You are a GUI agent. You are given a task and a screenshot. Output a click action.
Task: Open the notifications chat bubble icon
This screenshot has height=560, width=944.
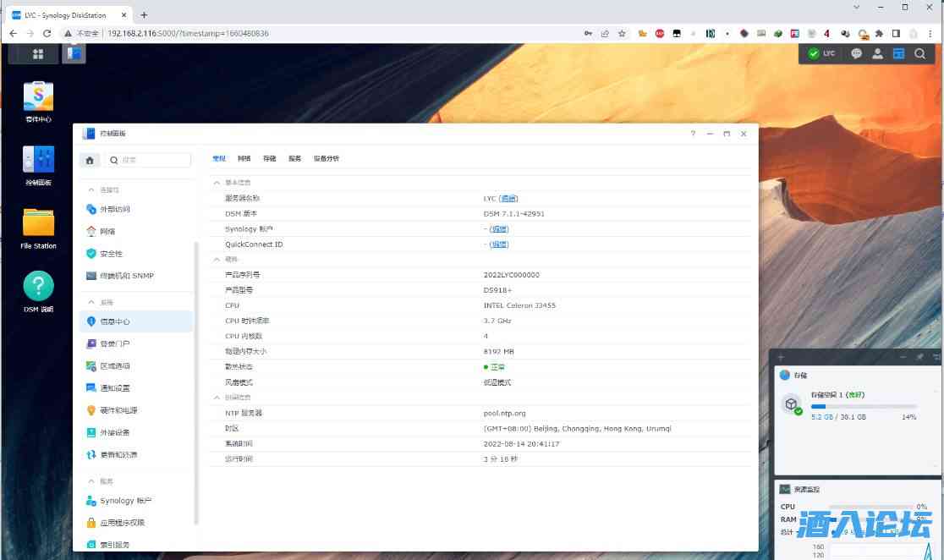pyautogui.click(x=856, y=54)
